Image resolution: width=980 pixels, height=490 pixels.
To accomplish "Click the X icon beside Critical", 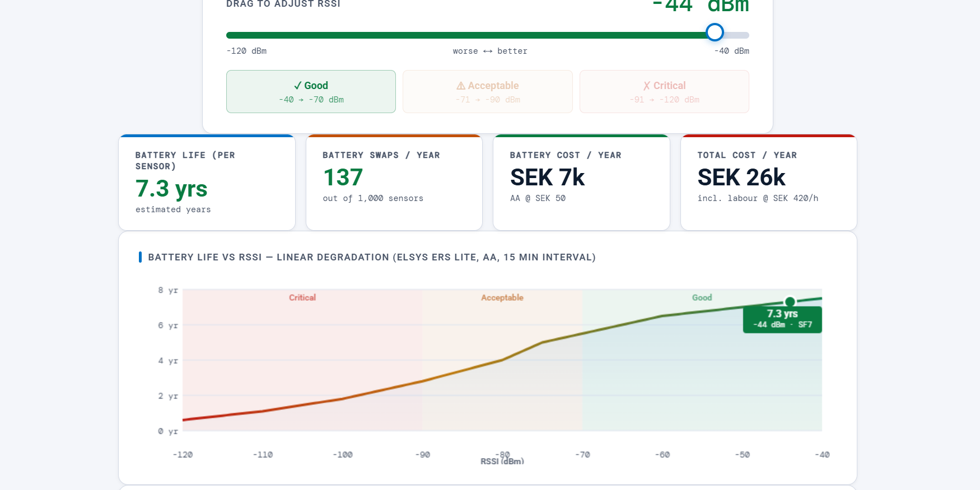I will click(x=646, y=86).
